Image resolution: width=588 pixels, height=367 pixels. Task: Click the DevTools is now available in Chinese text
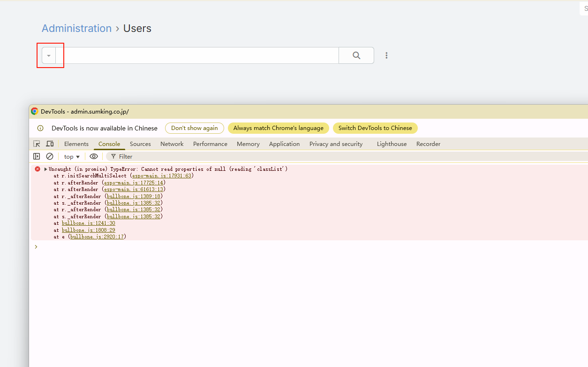tap(105, 128)
